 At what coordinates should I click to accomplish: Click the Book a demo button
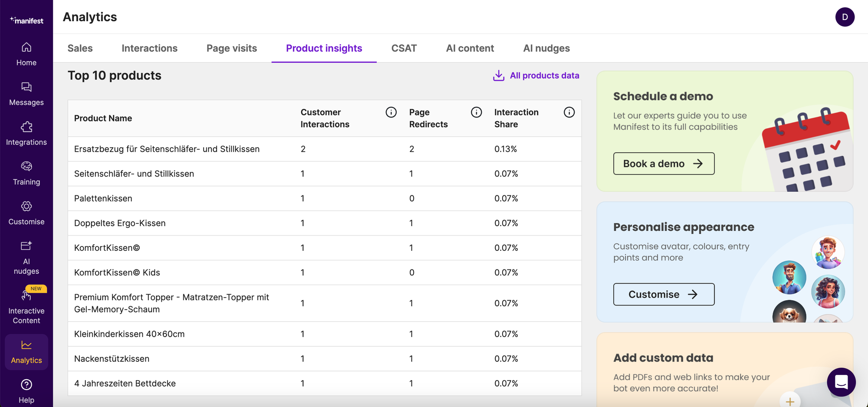point(664,164)
